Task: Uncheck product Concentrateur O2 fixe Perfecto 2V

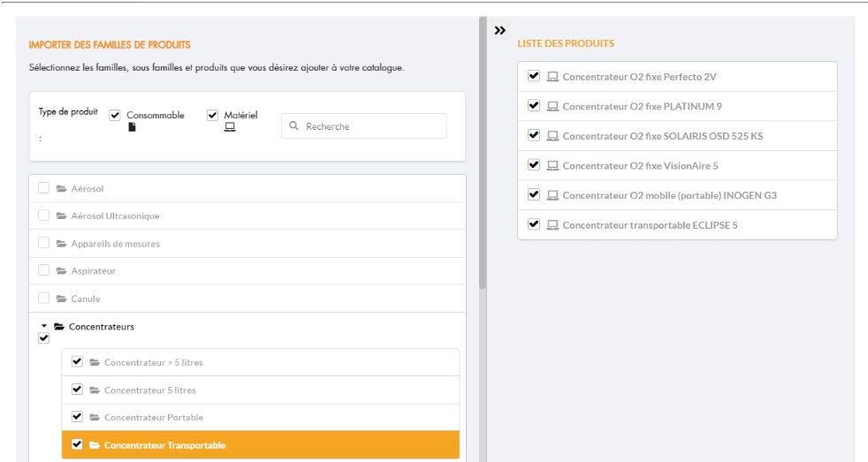Action: 534,76
